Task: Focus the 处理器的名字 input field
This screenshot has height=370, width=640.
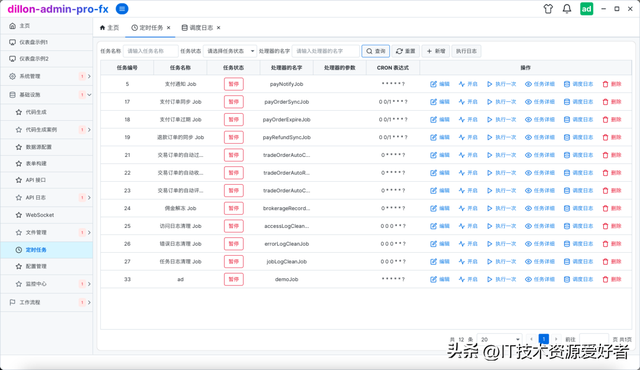Action: point(326,51)
